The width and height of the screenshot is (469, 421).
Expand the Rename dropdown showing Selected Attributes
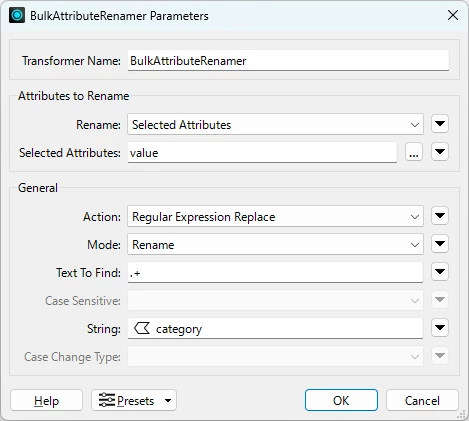(x=275, y=124)
